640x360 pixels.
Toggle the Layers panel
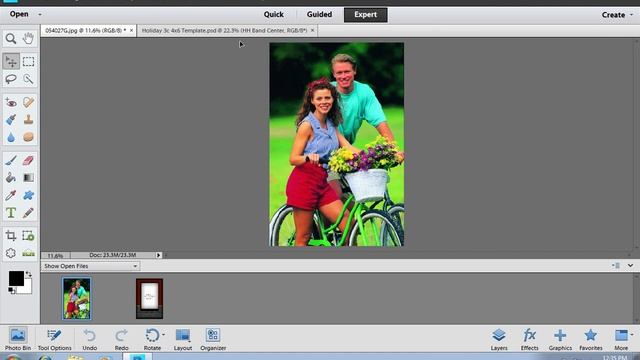pyautogui.click(x=499, y=339)
